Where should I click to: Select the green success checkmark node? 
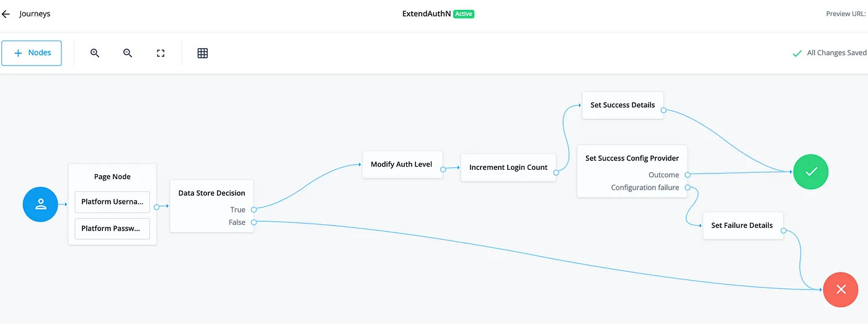[811, 172]
